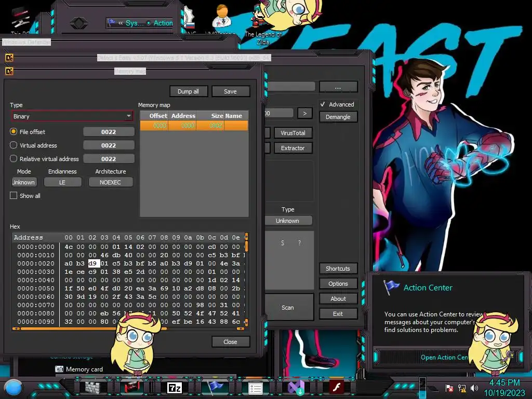The height and width of the screenshot is (399, 532).
Task: Click the ">" arrow button
Action: (304, 113)
